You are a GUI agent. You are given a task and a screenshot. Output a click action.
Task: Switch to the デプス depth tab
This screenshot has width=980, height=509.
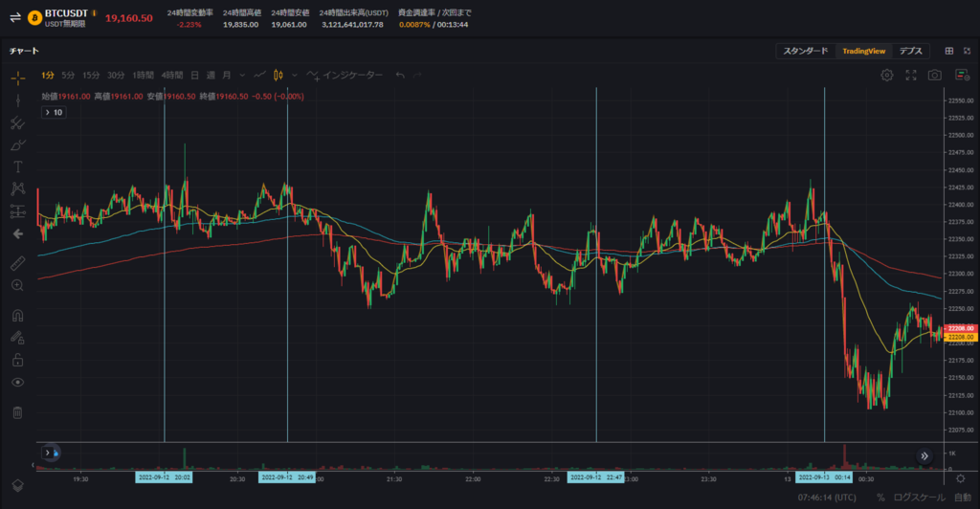pos(911,52)
